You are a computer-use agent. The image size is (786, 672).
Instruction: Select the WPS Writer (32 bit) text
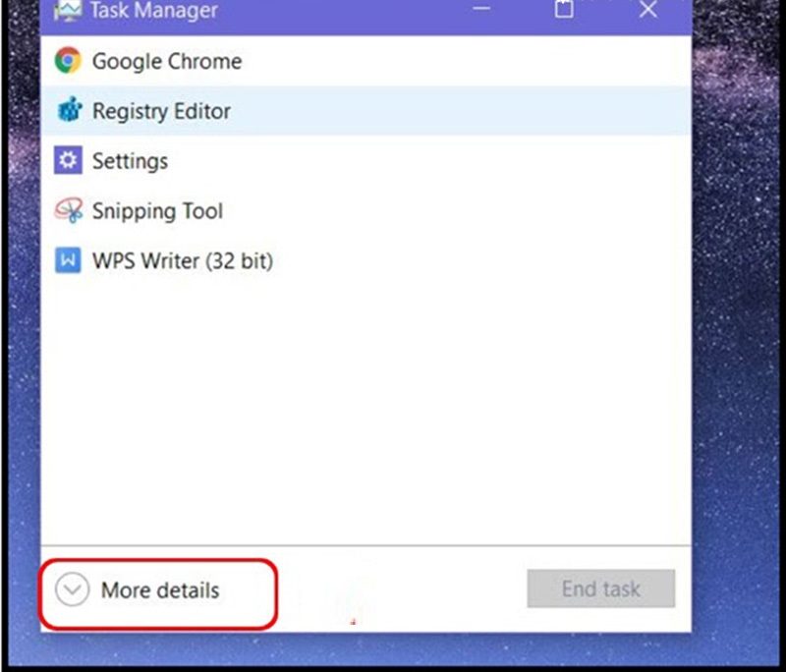point(183,261)
